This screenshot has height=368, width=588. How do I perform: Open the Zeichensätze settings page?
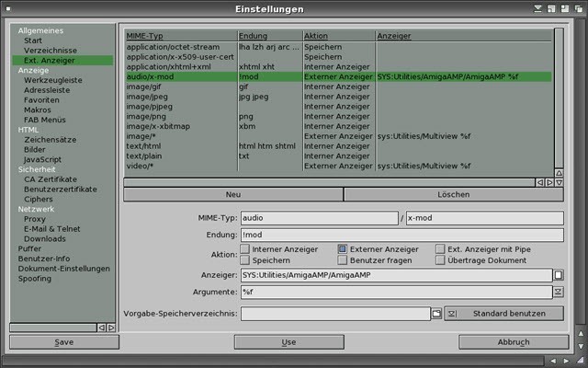[x=51, y=140]
